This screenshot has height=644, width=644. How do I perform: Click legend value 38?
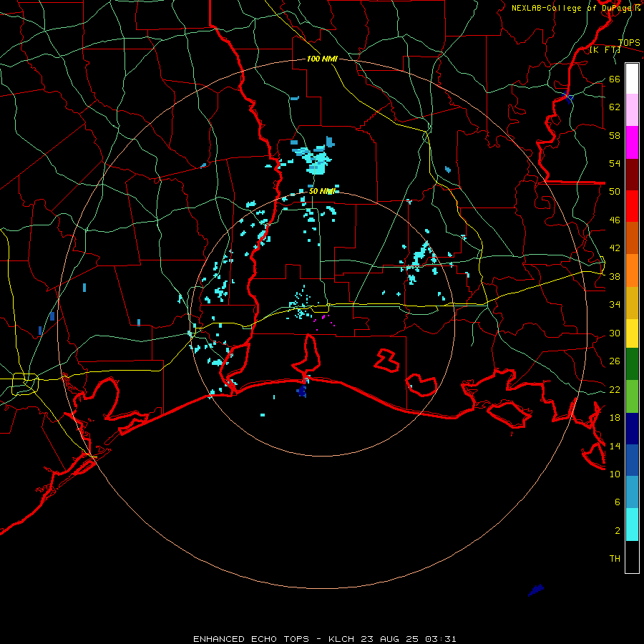(615, 276)
